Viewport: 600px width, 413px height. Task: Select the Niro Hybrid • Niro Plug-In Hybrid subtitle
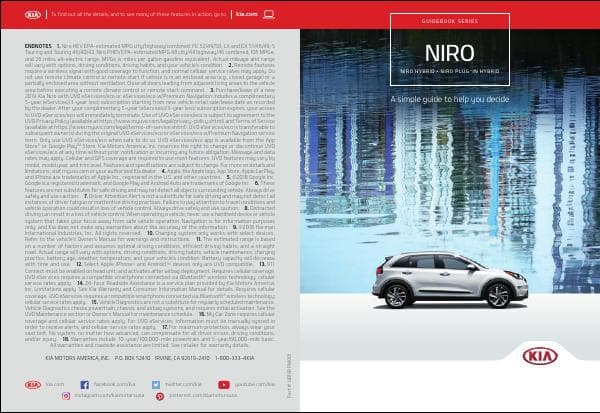pyautogui.click(x=450, y=71)
